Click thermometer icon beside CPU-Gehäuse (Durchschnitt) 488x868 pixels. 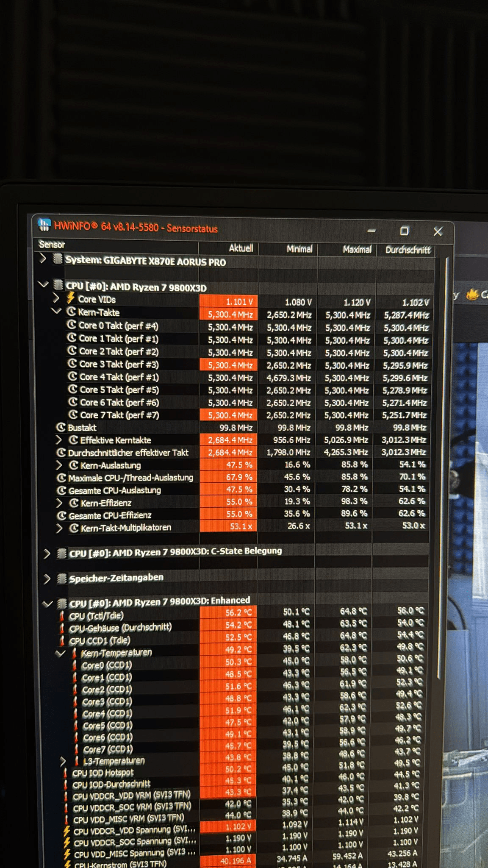click(x=62, y=628)
